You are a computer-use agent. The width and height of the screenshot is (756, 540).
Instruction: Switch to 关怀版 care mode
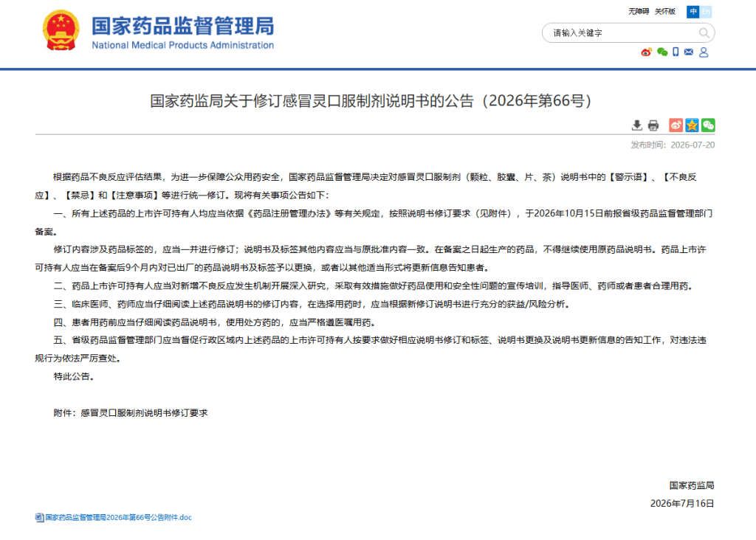click(x=665, y=11)
